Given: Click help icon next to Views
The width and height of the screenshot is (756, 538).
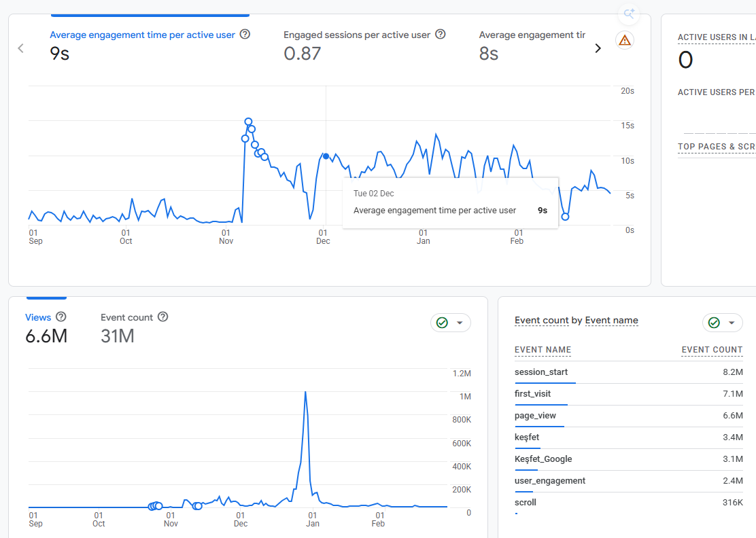Looking at the screenshot, I should pos(61,317).
